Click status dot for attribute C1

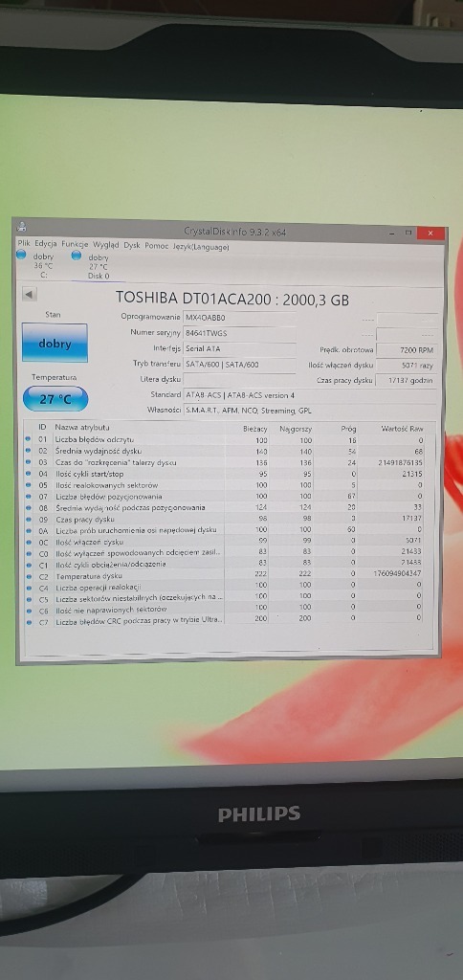tap(28, 565)
